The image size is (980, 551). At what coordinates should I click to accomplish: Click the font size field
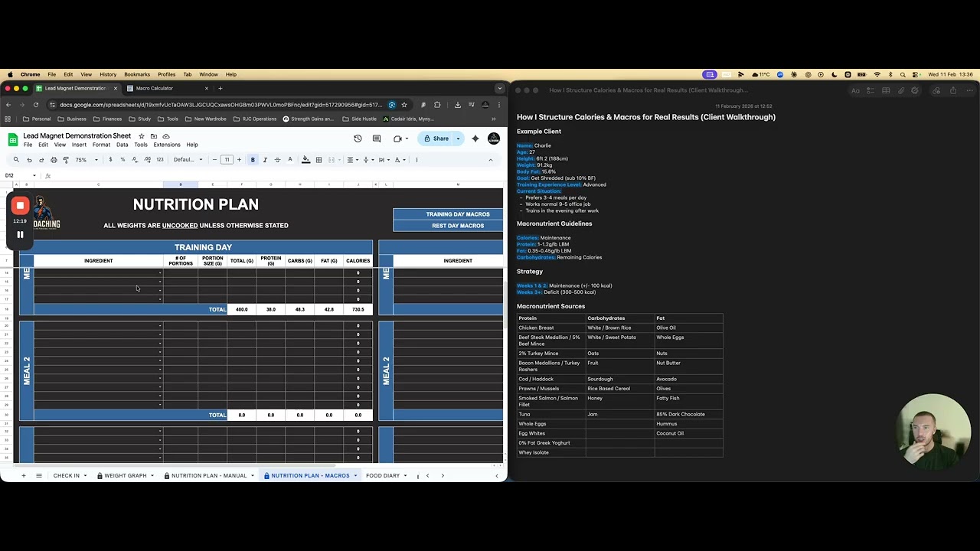click(227, 160)
